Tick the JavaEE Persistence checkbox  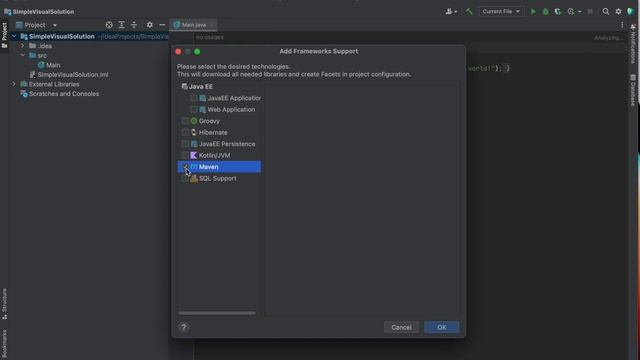click(x=185, y=144)
